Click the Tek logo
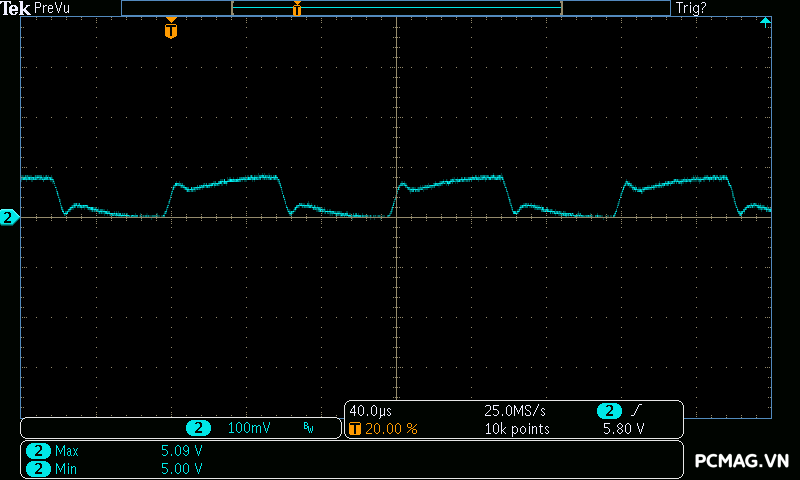This screenshot has height=480, width=800. 15,8
